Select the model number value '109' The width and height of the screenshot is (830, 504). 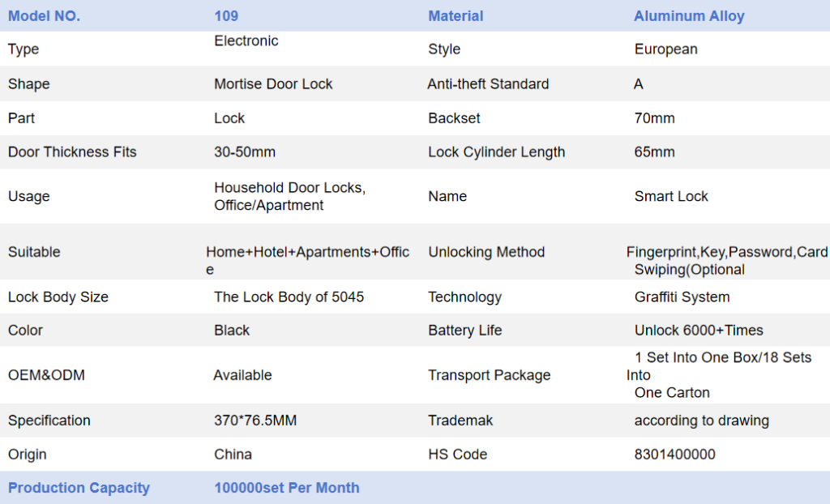pyautogui.click(x=226, y=15)
